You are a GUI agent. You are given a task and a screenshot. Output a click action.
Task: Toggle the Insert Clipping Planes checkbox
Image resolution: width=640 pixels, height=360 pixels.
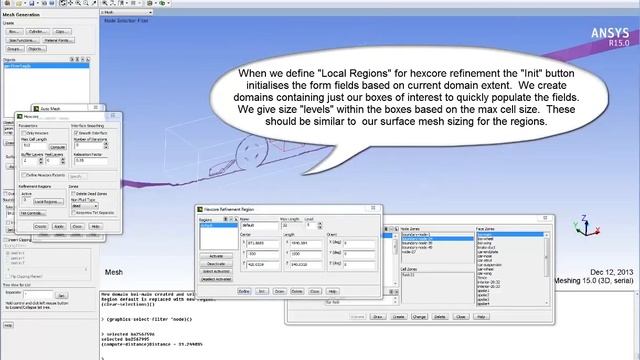point(5,240)
